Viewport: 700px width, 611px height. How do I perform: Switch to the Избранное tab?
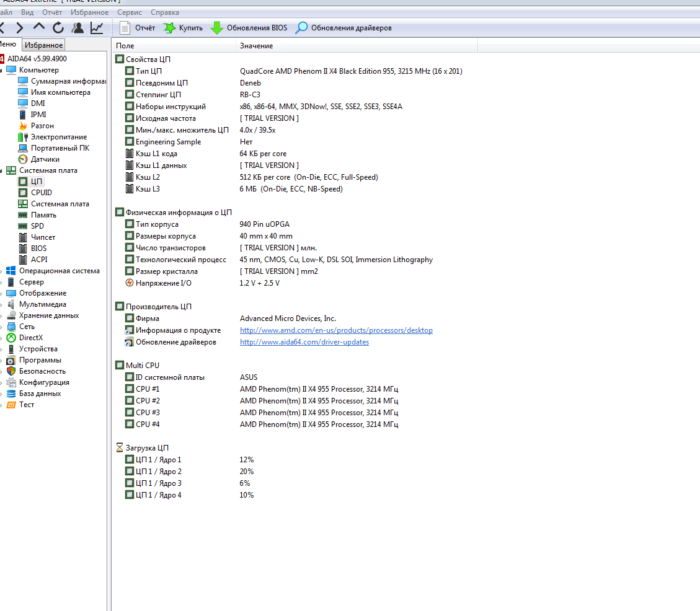coord(44,45)
